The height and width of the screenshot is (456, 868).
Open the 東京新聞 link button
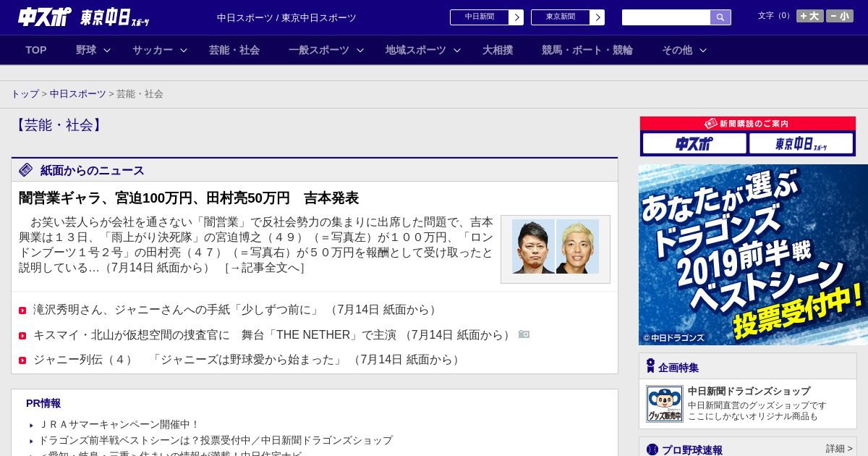click(x=560, y=17)
